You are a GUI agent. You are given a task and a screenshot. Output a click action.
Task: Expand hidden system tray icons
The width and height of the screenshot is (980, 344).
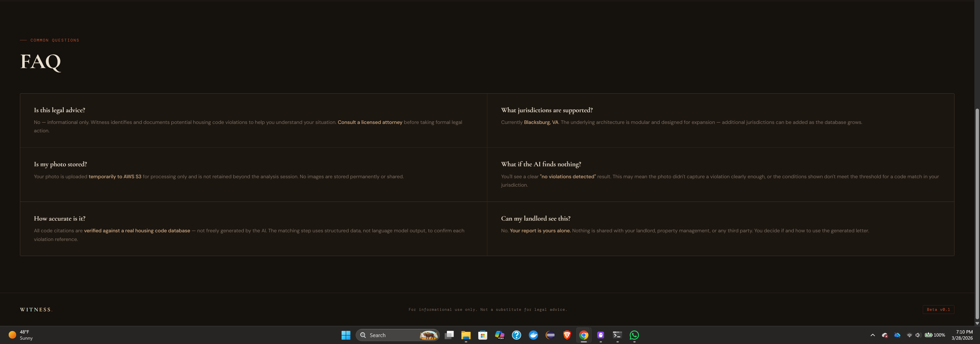(872, 335)
